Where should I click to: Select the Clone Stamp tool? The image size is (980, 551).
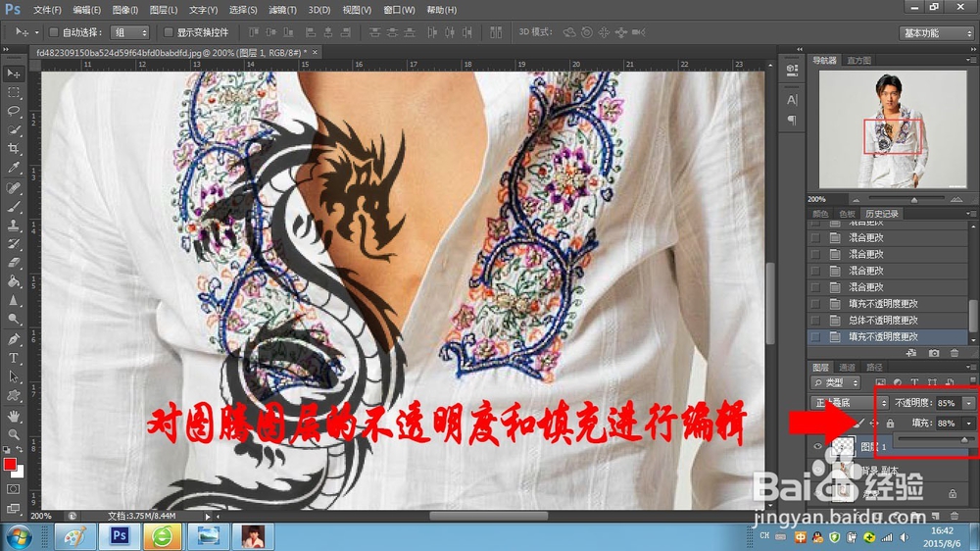13,225
